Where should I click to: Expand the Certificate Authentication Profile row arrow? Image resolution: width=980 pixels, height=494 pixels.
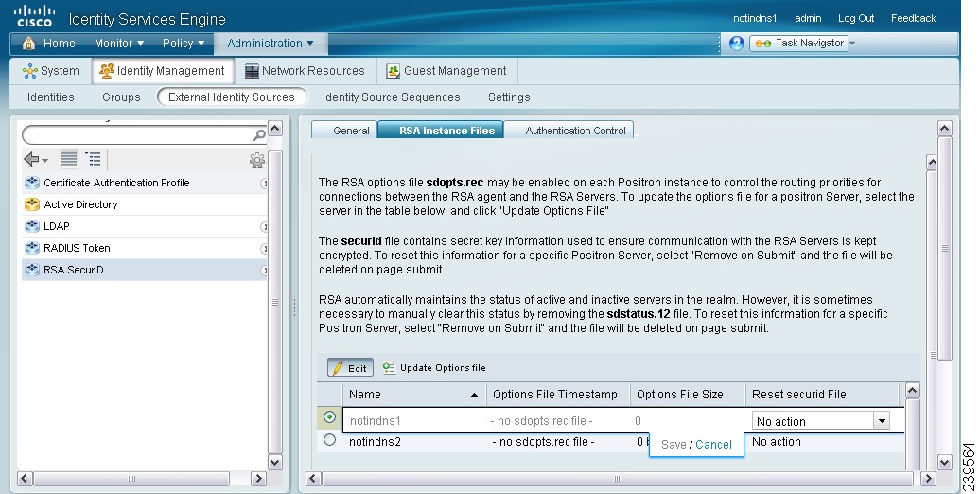point(264,184)
